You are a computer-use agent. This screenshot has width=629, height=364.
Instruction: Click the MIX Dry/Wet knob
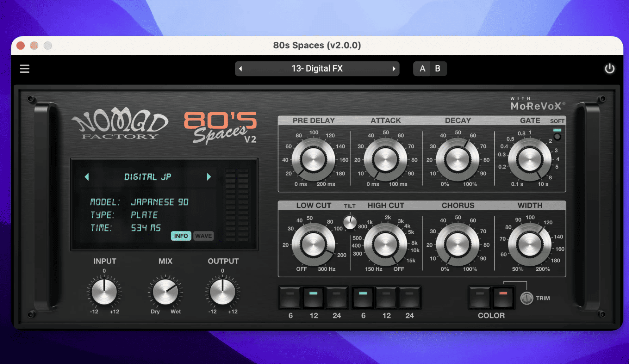(165, 292)
